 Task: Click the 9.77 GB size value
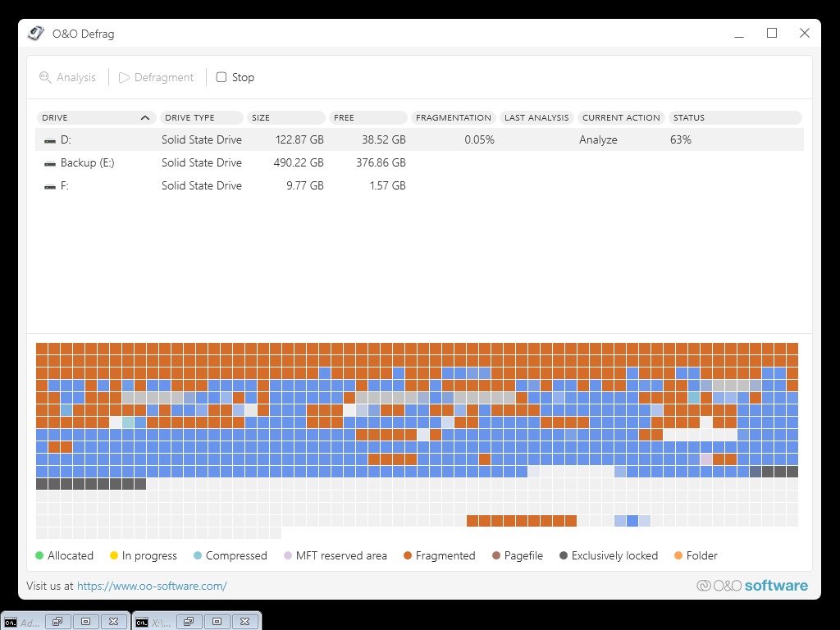(305, 186)
